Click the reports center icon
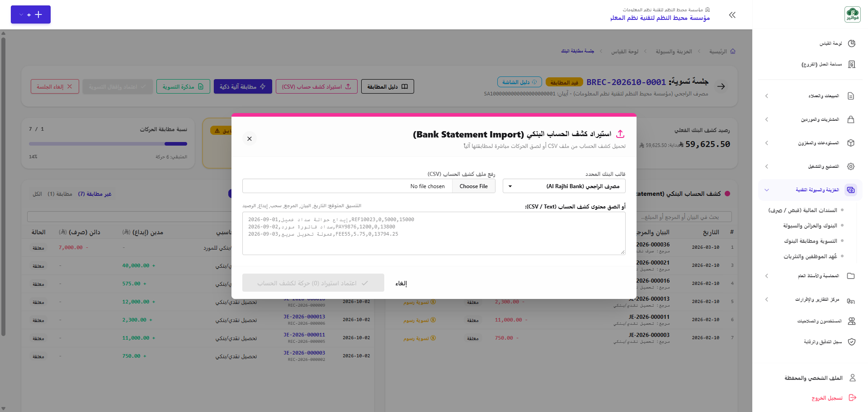This screenshot has height=412, width=868. click(x=851, y=301)
